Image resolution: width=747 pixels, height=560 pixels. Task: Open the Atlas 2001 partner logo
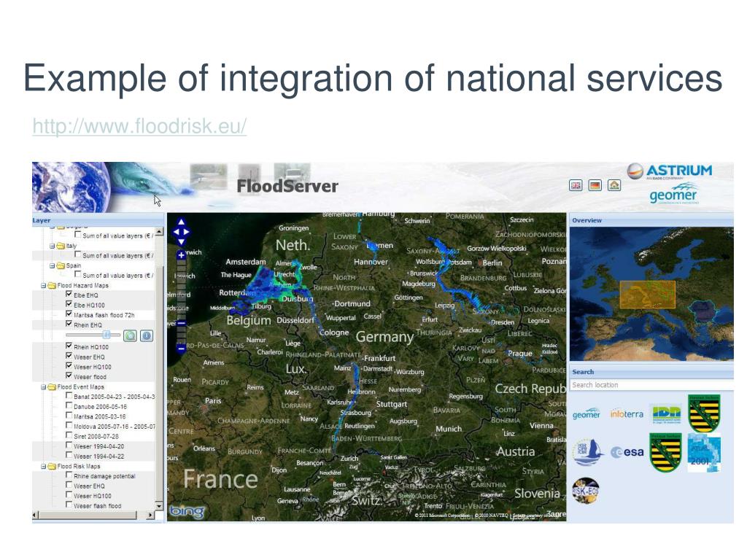tap(704, 452)
